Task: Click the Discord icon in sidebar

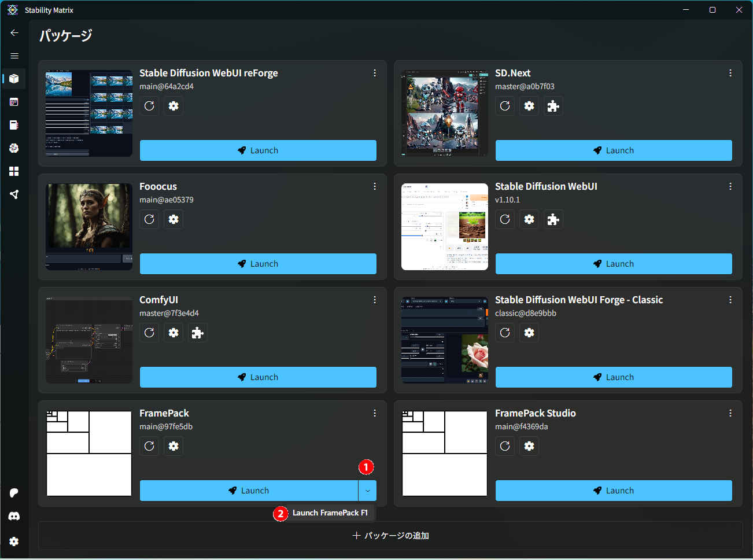Action: (x=14, y=516)
